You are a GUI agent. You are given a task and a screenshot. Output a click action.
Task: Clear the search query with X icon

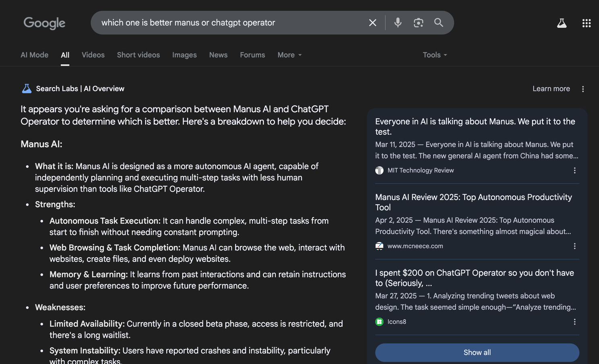pyautogui.click(x=373, y=23)
